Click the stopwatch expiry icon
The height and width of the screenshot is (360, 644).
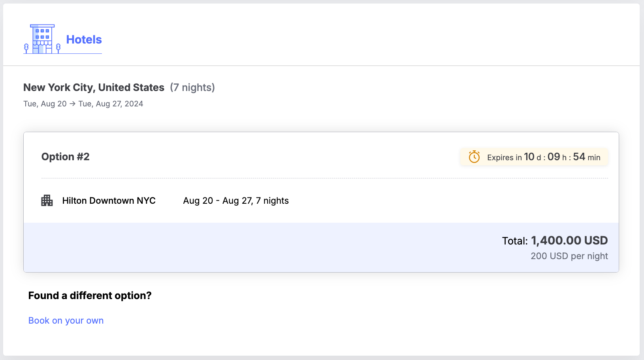(474, 157)
